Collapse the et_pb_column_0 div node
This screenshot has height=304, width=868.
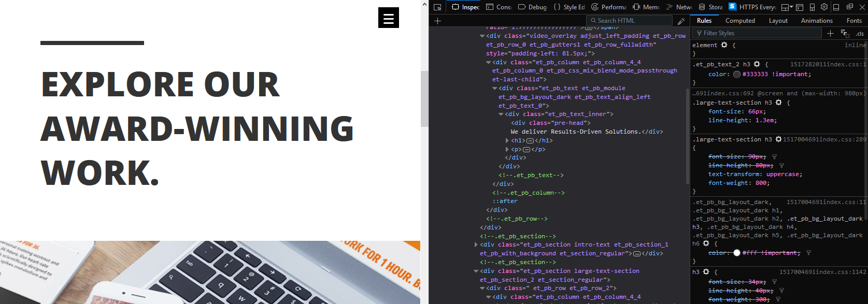click(x=489, y=62)
